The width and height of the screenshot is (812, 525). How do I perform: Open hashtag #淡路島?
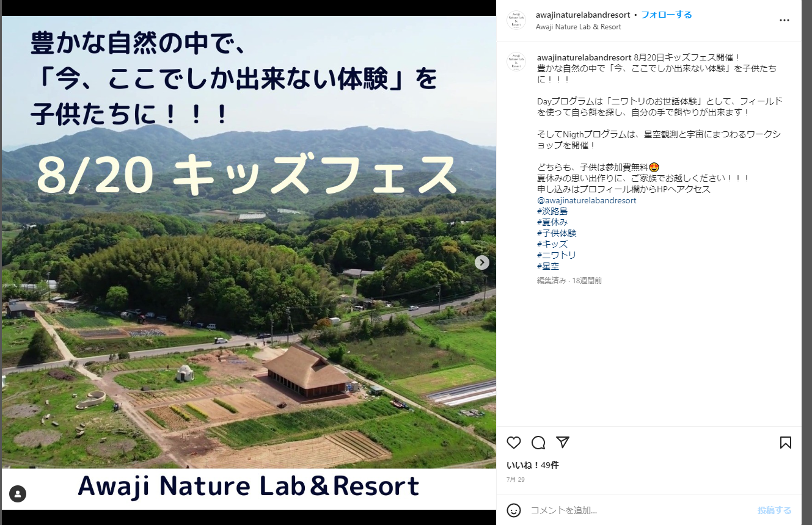point(552,211)
